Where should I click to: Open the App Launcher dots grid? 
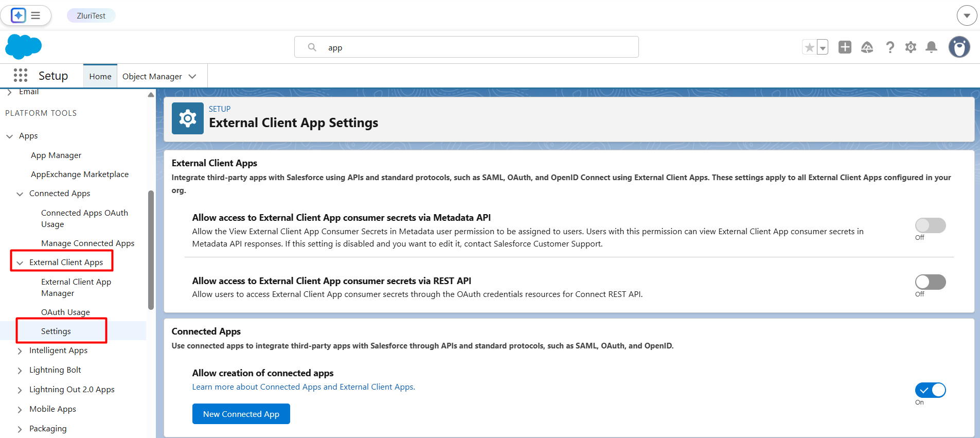[x=21, y=76]
